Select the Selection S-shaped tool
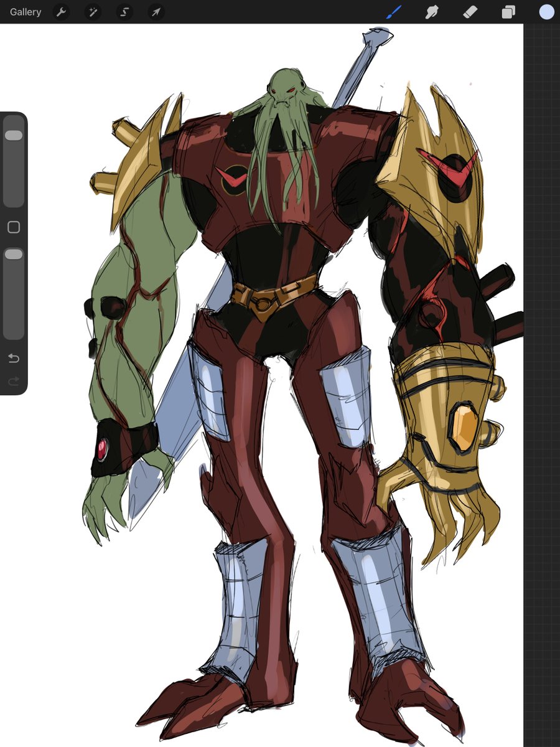The image size is (560, 747). point(124,12)
